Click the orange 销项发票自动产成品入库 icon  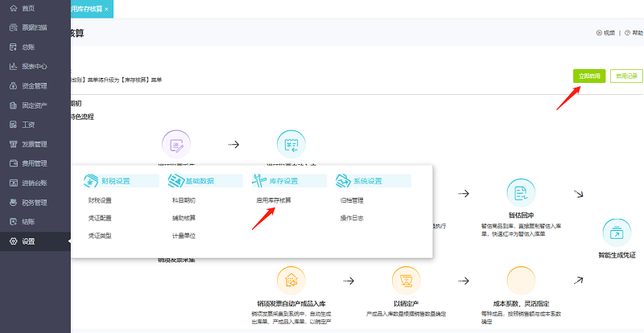(x=291, y=281)
